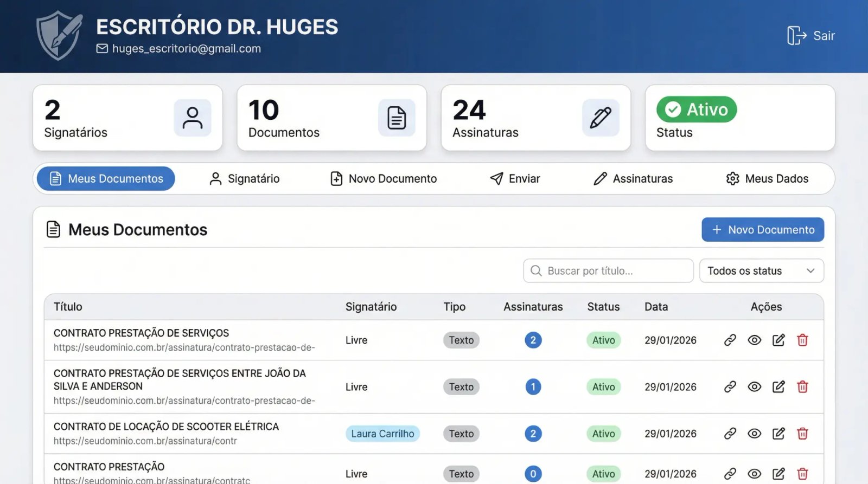Viewport: 868px width, 484px height.
Task: Click the Signatários person icon in stats card
Action: [x=193, y=118]
